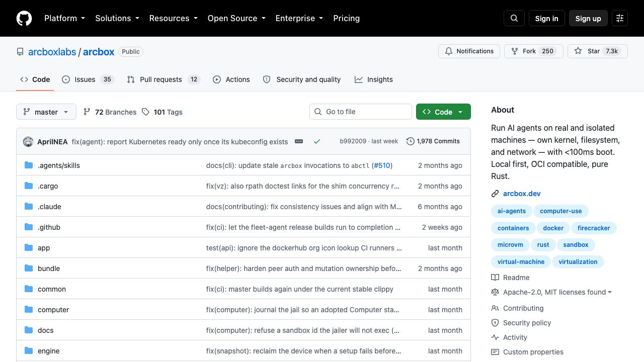Image resolution: width=644 pixels, height=362 pixels.
Task: View the green check commit status
Action: click(x=317, y=142)
